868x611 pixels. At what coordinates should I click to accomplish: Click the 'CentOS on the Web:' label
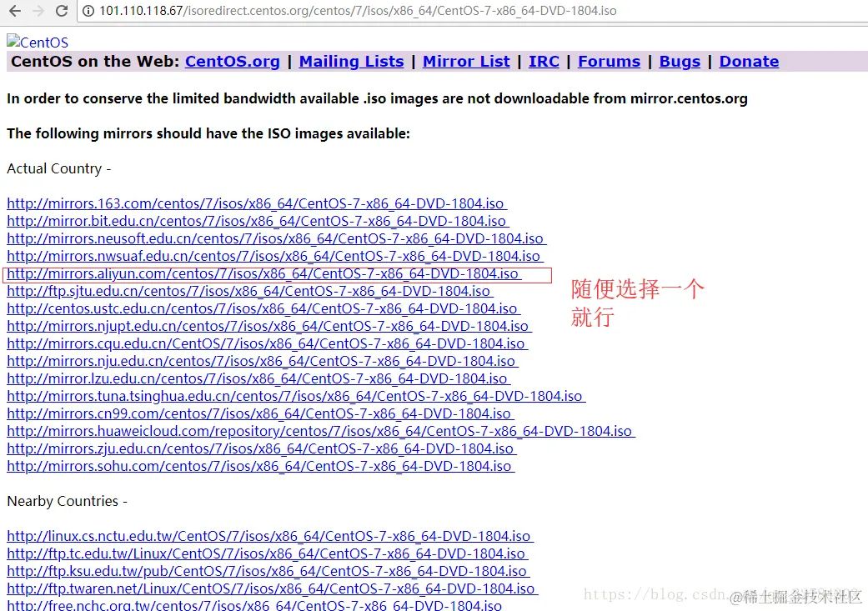point(95,62)
